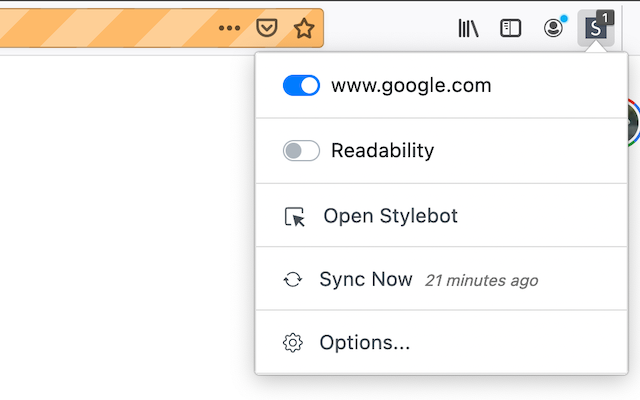Select the Open Stylebot menu entry

(x=390, y=216)
